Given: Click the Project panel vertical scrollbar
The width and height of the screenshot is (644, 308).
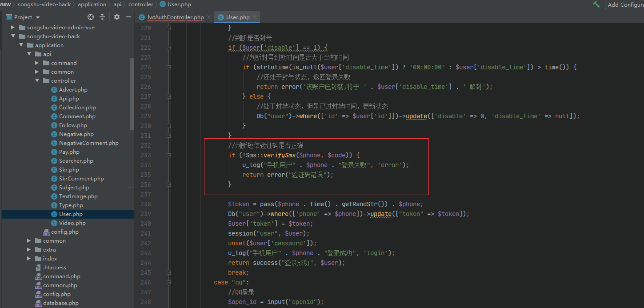Looking at the screenshot, I should (132, 93).
